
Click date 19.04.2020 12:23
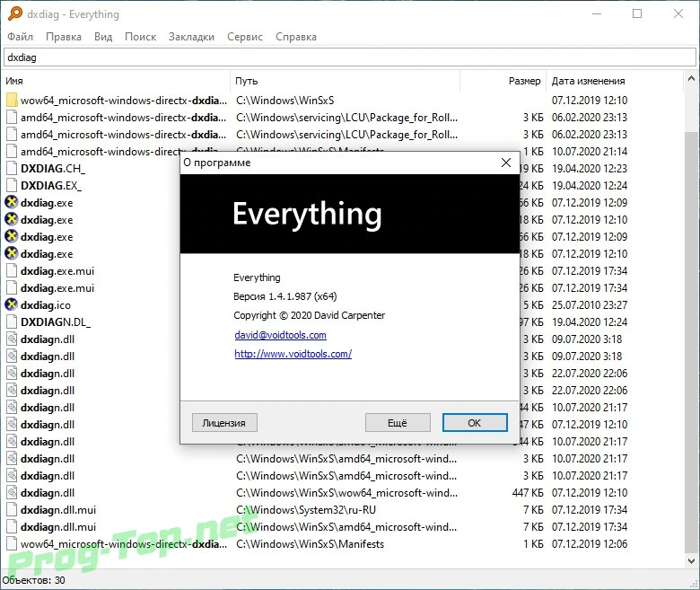tap(590, 169)
